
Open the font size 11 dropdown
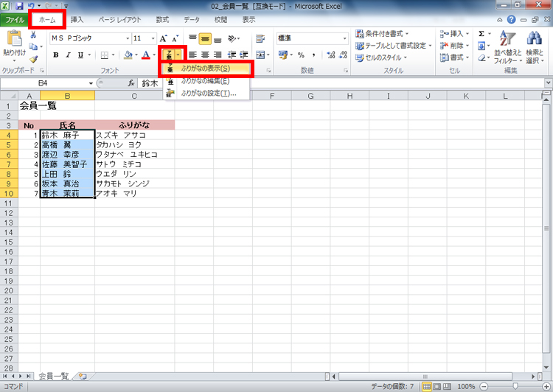point(153,38)
